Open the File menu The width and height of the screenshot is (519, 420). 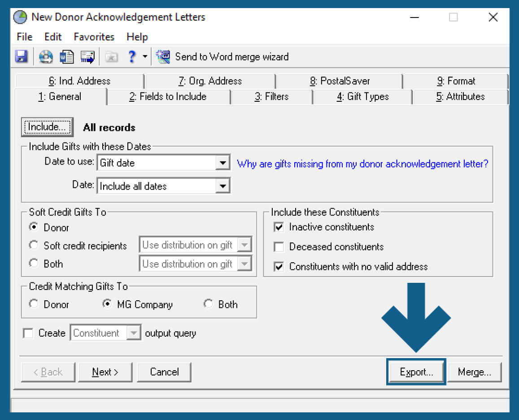click(x=25, y=37)
